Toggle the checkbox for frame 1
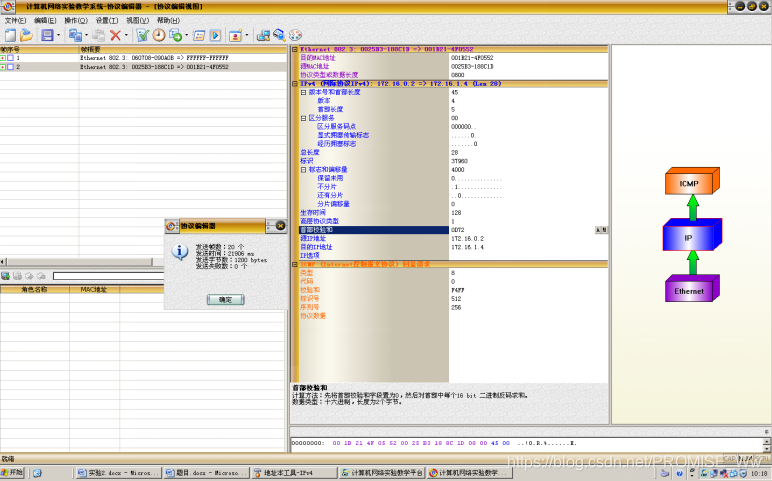 click(x=10, y=58)
